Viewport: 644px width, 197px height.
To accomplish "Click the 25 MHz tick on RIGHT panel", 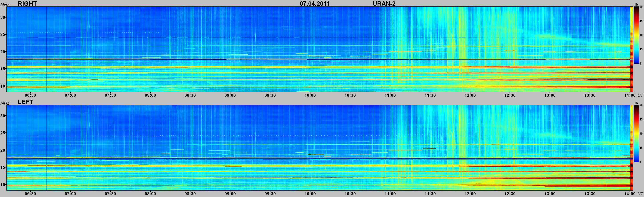I will 3,34.
